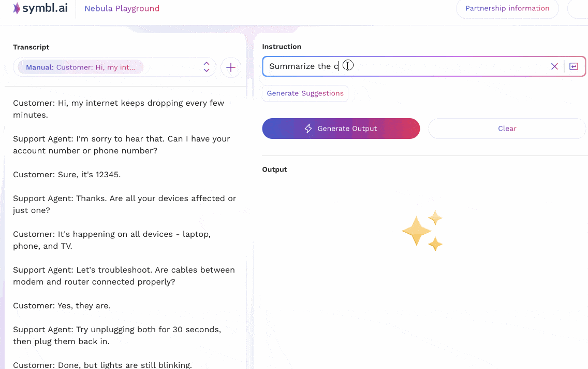Click the line "Customer: Yes, they are."

62,306
